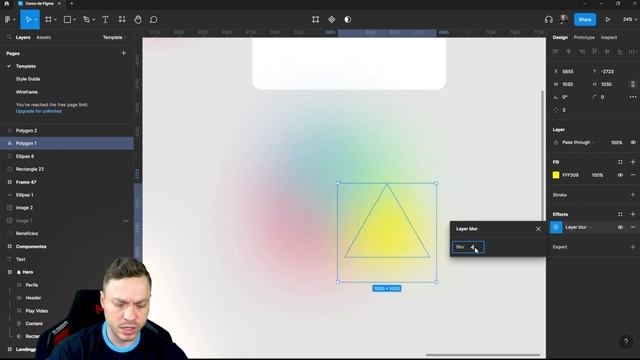Expand the Image 1 layer chevron
The height and width of the screenshot is (360, 640).
click(x=125, y=221)
